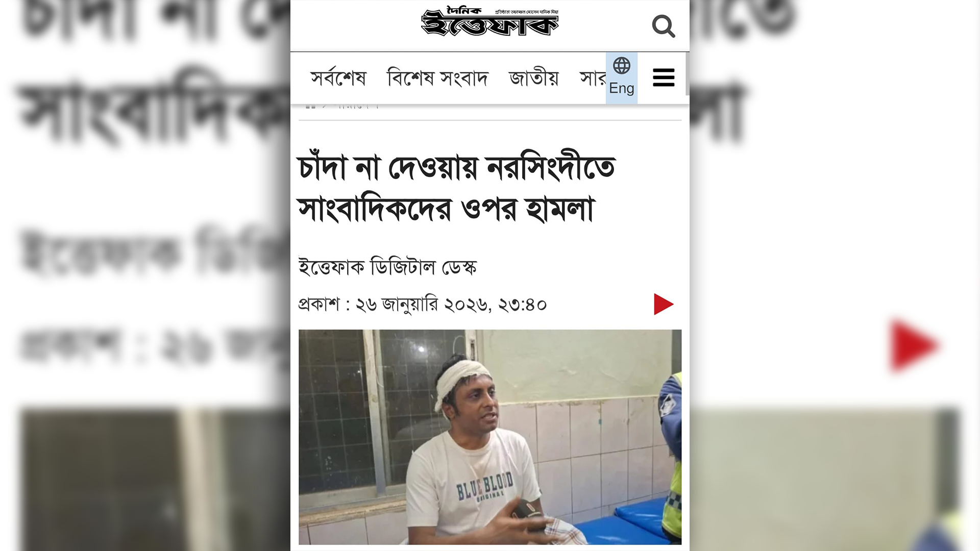
Task: Click the small founder tagline above logo
Action: (527, 12)
